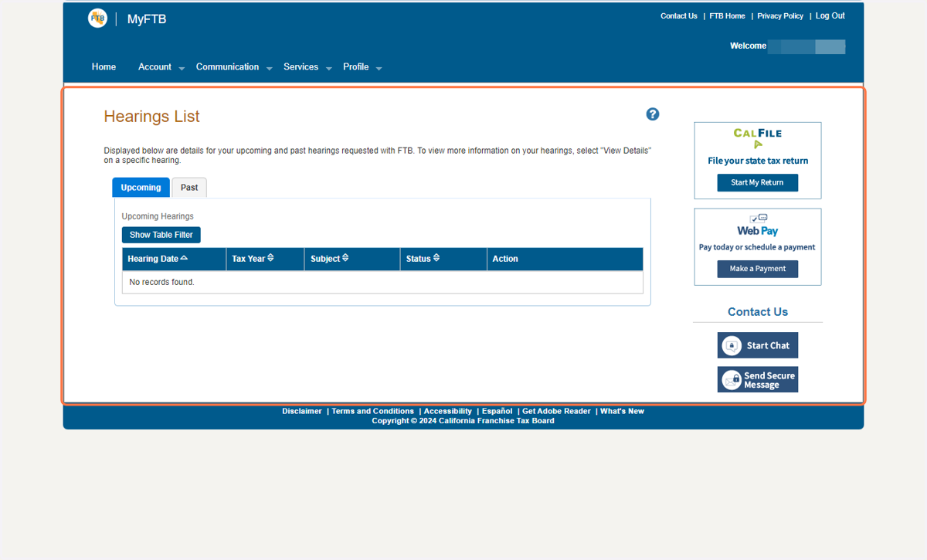
Task: Click "Pay today or schedule a payment" text
Action: [757, 247]
